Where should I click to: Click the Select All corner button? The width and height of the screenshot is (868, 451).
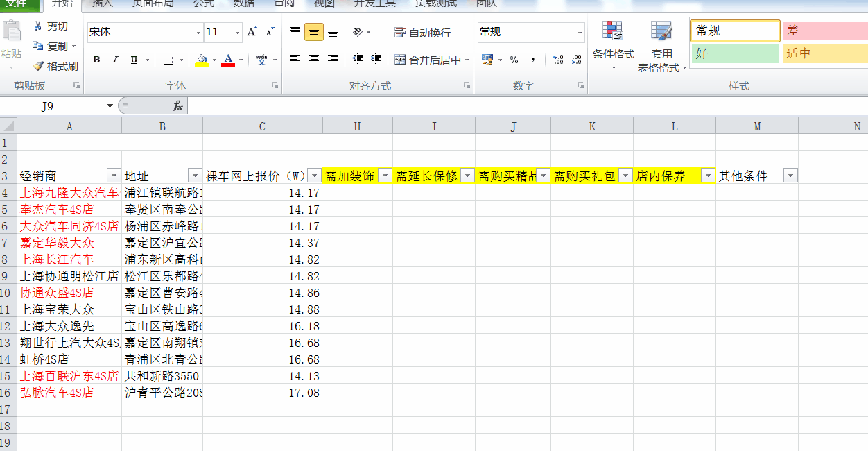tap(8, 126)
